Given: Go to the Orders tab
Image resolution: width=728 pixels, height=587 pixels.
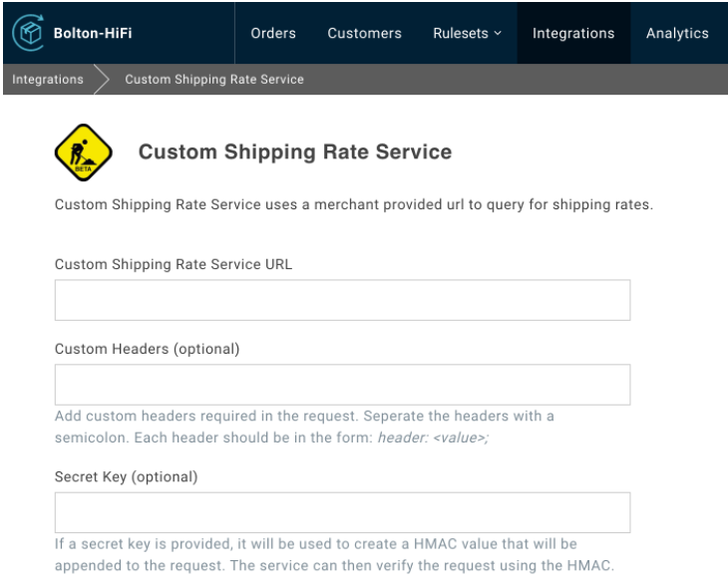Looking at the screenshot, I should pyautogui.click(x=273, y=33).
